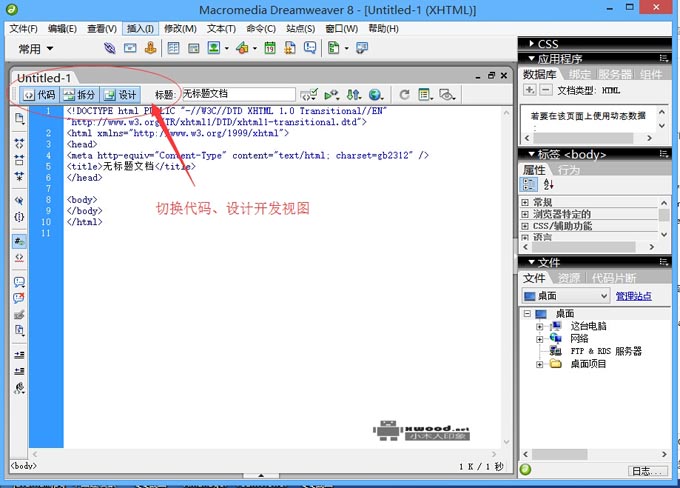
Task: Click the 标题 title input field
Action: tap(239, 94)
